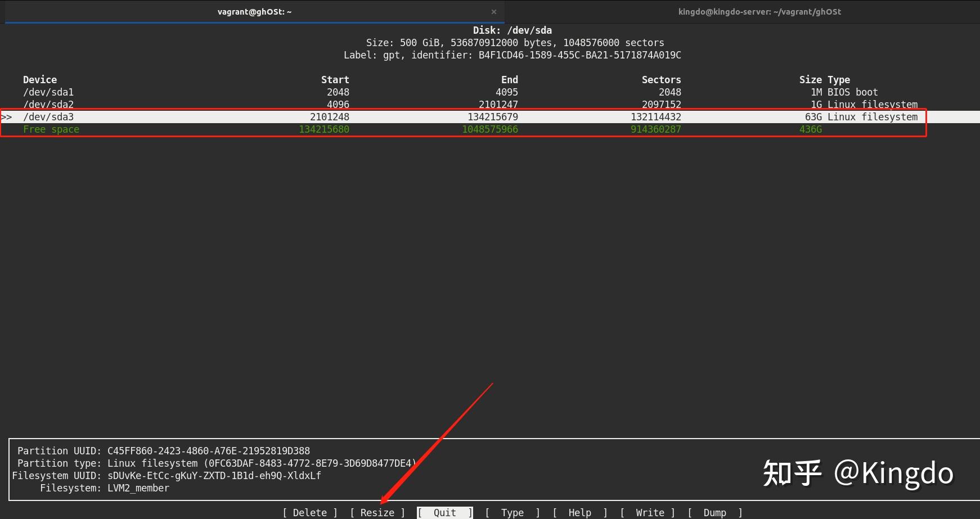The width and height of the screenshot is (980, 519).
Task: Click the 436G free space size
Action: tap(811, 129)
